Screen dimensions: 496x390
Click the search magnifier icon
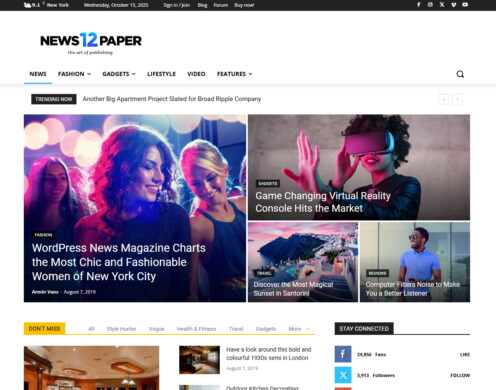460,74
